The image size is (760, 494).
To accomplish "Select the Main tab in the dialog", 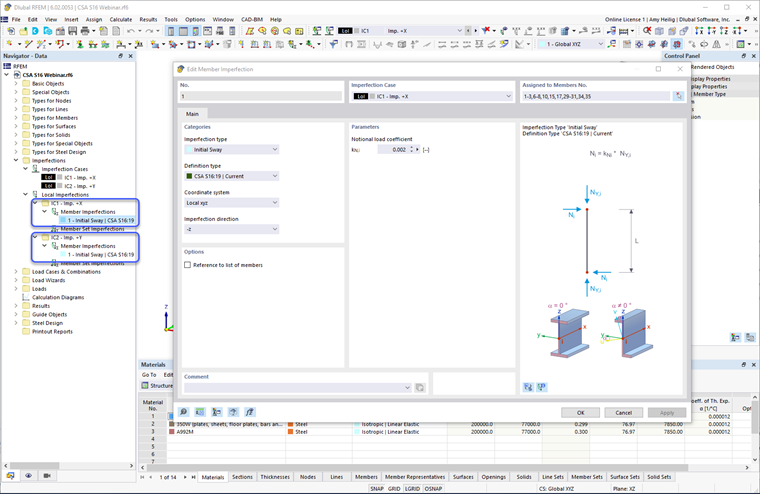I will pyautogui.click(x=192, y=114).
